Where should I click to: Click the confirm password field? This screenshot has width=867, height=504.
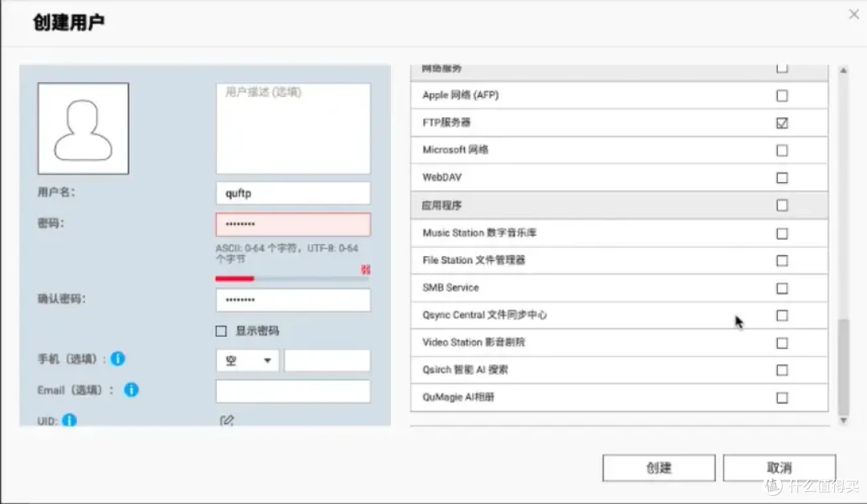click(293, 300)
